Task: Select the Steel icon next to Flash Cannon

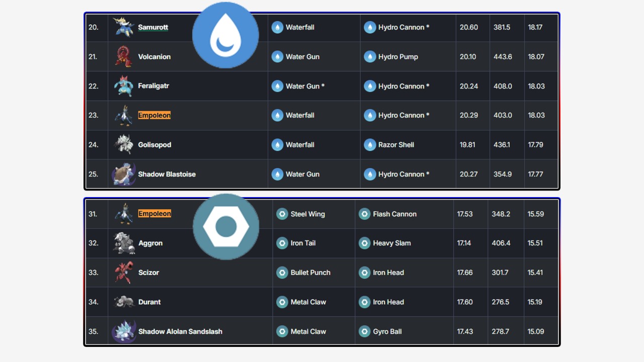Action: coord(364,214)
